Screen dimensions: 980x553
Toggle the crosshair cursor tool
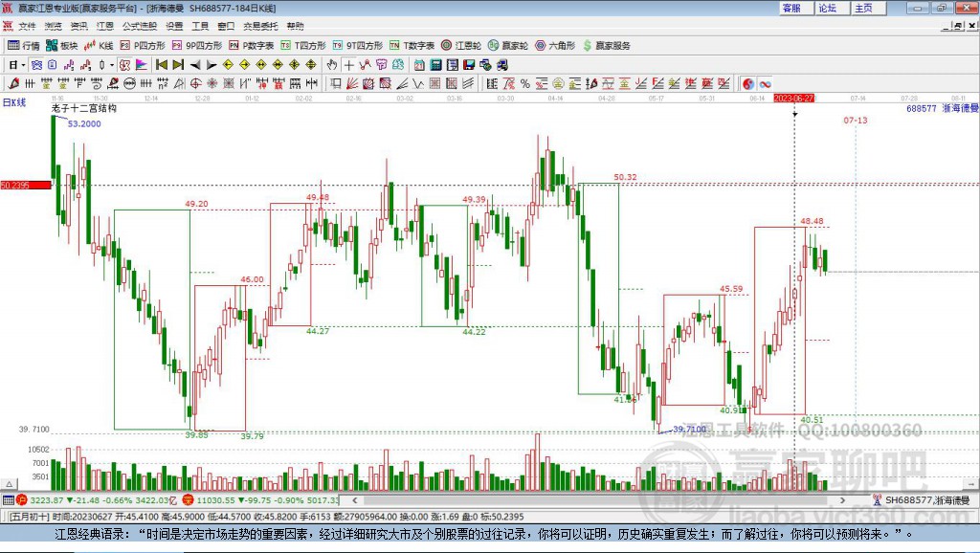point(348,65)
